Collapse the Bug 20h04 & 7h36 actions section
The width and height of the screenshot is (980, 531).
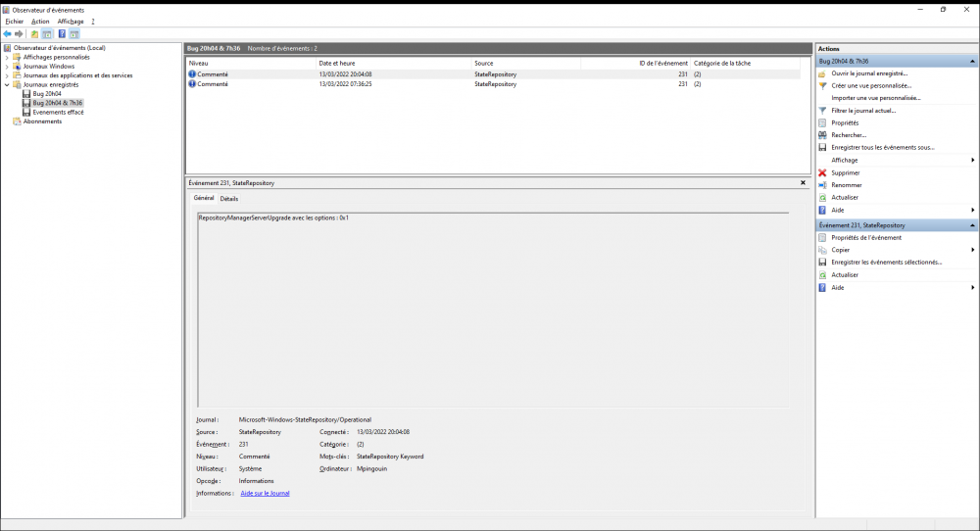971,61
